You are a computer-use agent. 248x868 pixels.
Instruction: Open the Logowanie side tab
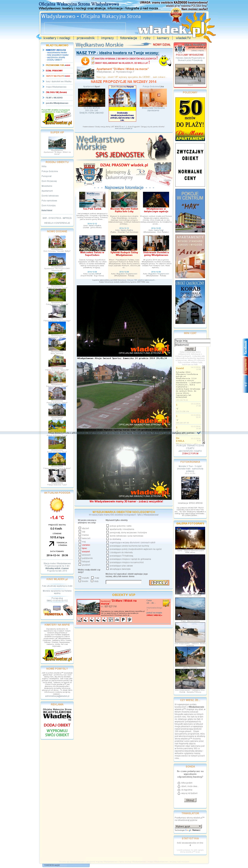(x=245, y=366)
